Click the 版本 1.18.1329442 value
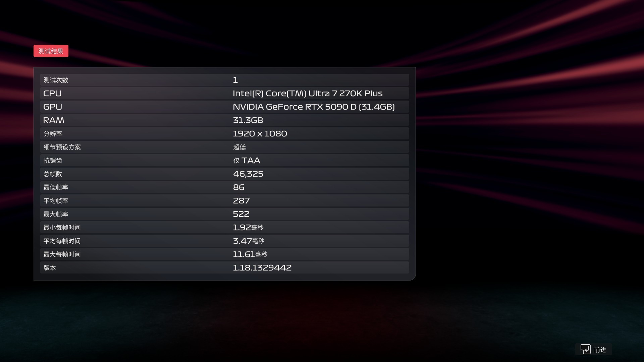This screenshot has width=644, height=362. tap(262, 268)
